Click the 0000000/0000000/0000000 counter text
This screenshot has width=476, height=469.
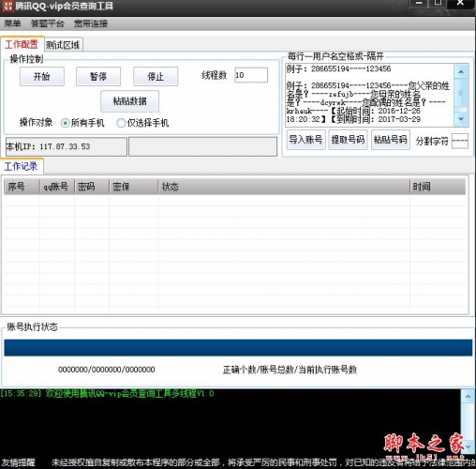coord(107,370)
